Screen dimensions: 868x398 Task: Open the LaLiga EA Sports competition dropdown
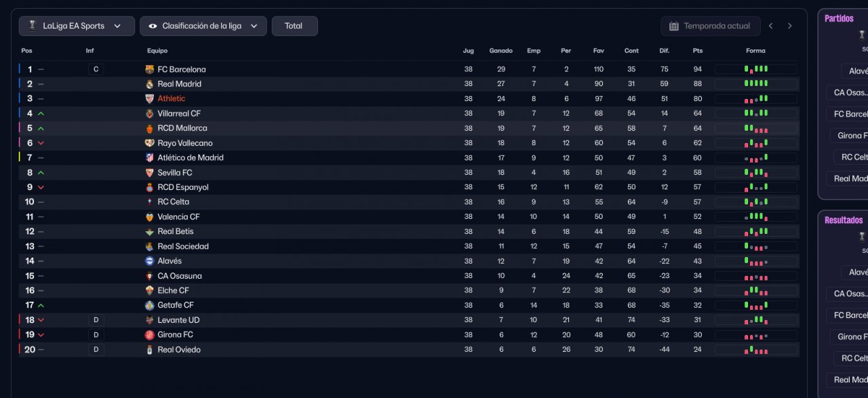click(x=77, y=26)
